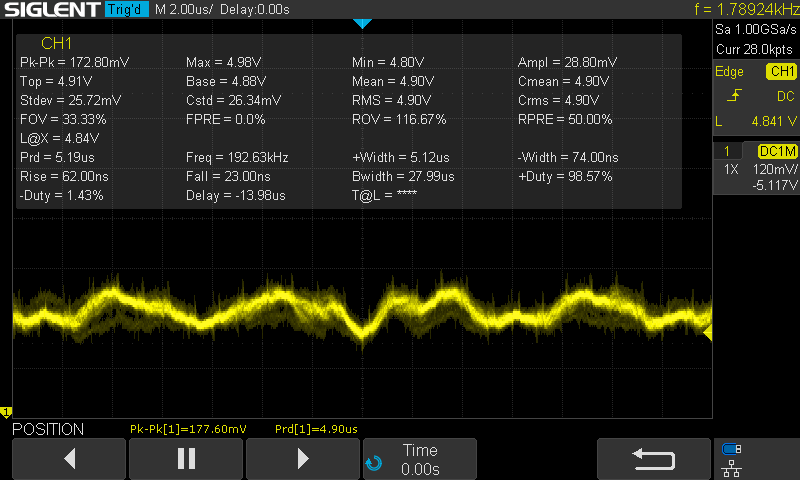The image size is (800, 480).
Task: Click the trigger level 4.841 V value
Action: (x=773, y=121)
